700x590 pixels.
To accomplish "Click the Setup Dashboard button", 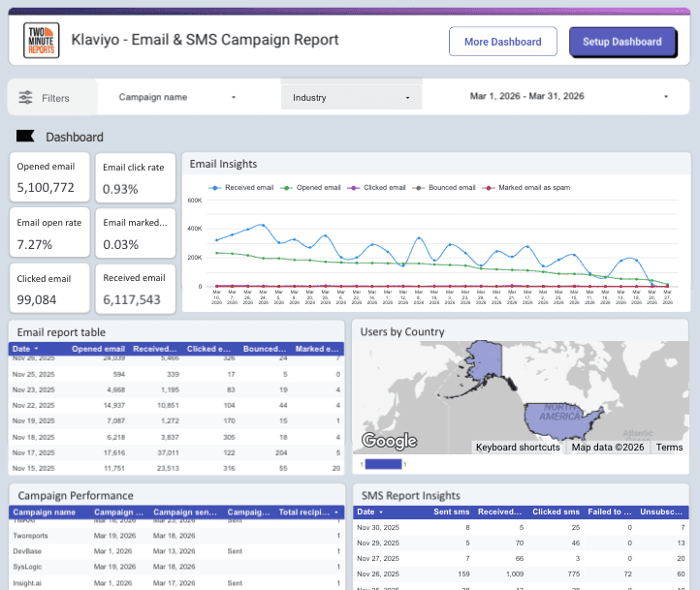I will pyautogui.click(x=622, y=42).
